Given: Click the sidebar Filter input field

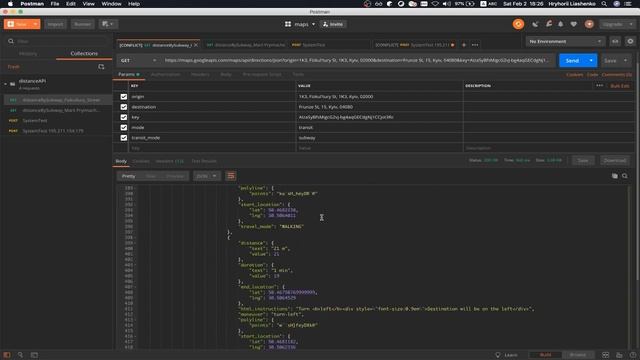Looking at the screenshot, I should 59,41.
